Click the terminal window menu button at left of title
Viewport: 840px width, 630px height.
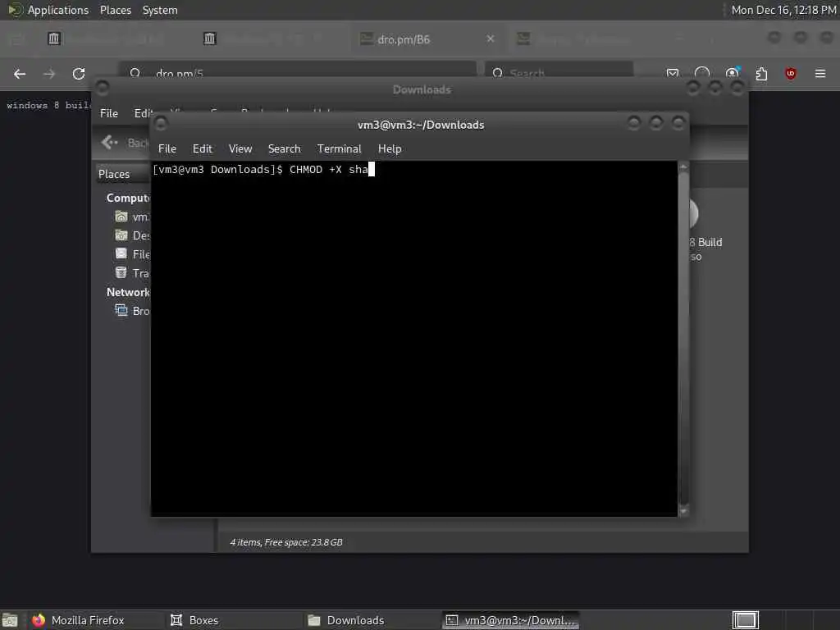pos(160,125)
